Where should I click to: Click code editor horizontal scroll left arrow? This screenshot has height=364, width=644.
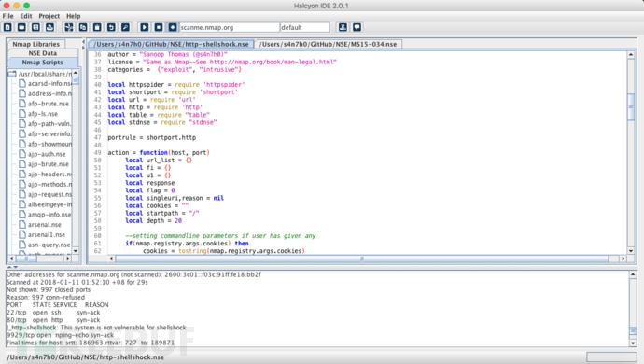[111, 259]
